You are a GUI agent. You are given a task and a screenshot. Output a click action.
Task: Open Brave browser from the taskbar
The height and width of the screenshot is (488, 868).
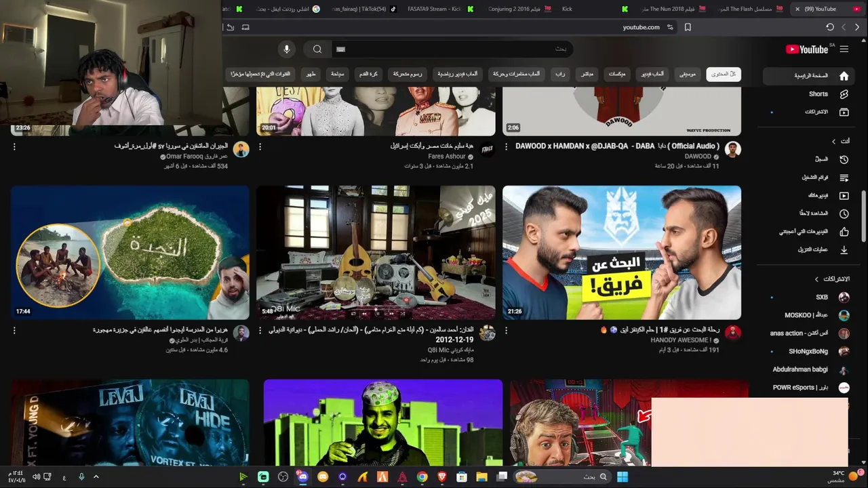(442, 477)
